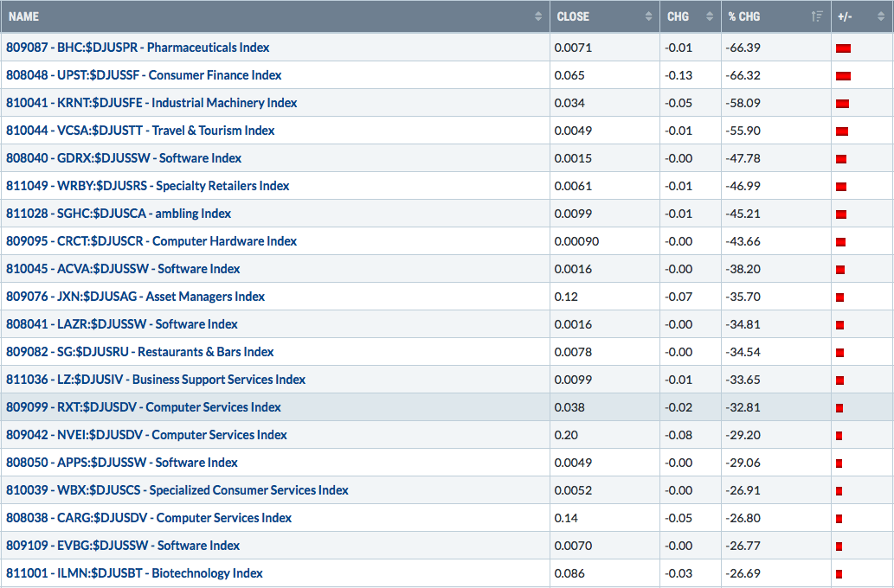The height and width of the screenshot is (588, 894).
Task: Open JXN Asset Managers Index link
Action: point(135,297)
